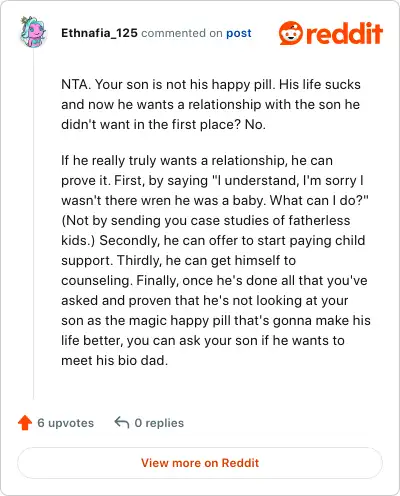The image size is (400, 496).
Task: Click the "commented on" text
Action: pos(182,33)
